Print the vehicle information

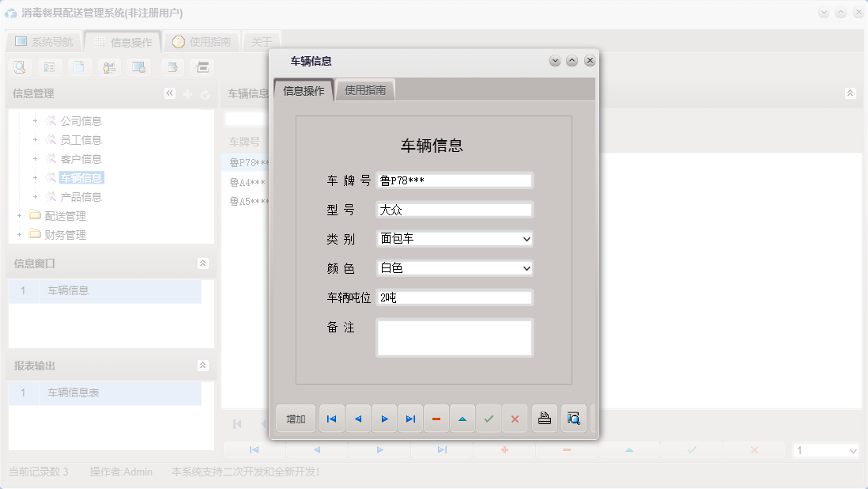(545, 419)
